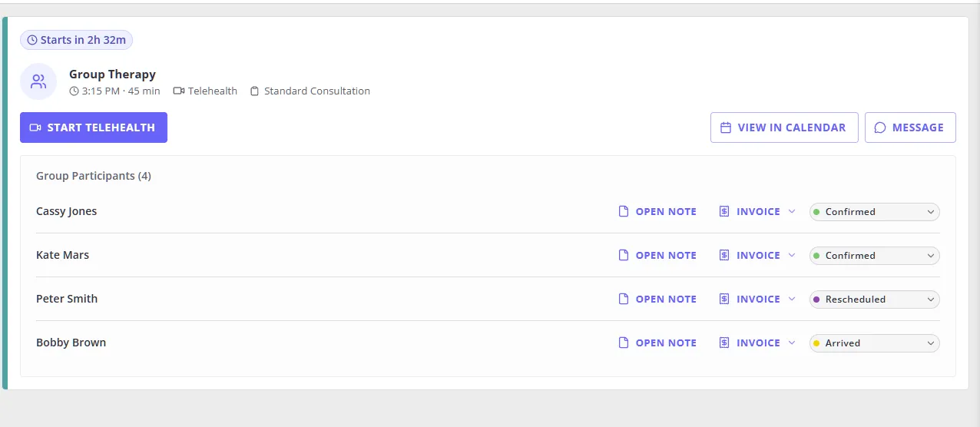
Task: Click the clock icon beside 3:15 PM
Action: click(74, 91)
